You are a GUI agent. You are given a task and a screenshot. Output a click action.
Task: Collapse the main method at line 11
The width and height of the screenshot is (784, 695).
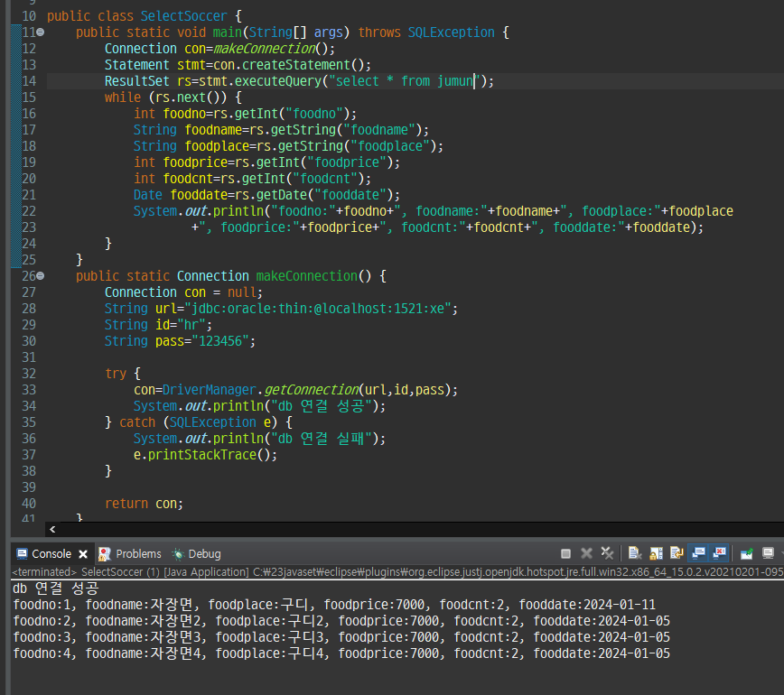point(40,32)
